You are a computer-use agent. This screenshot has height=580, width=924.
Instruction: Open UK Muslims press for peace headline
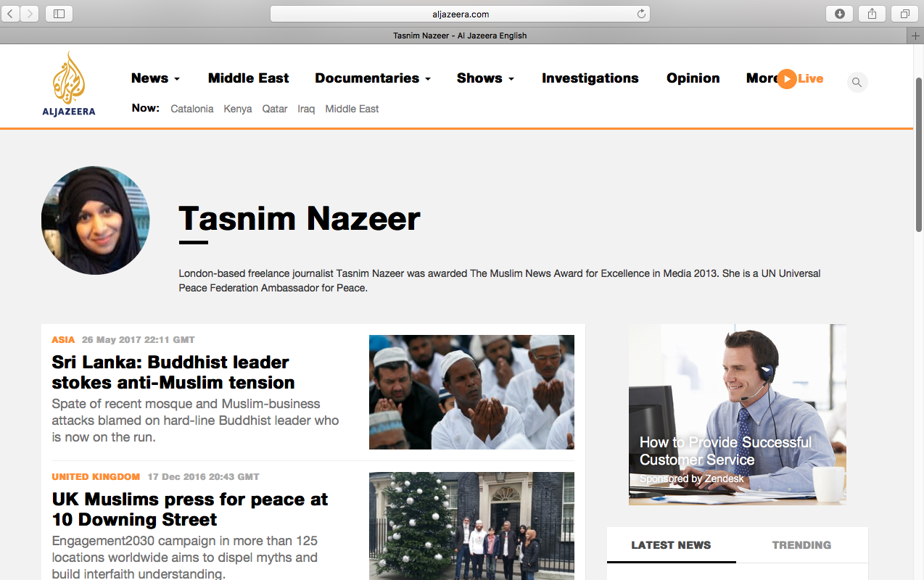190,509
